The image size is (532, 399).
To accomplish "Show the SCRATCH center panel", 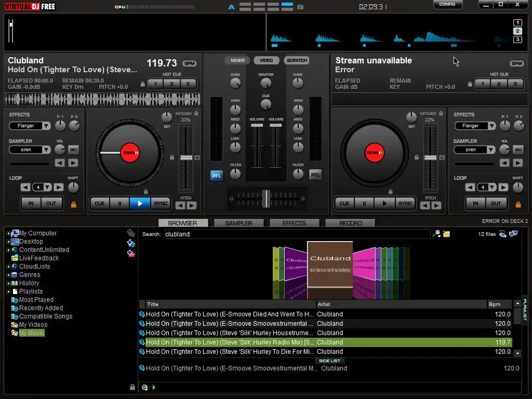I will coord(297,60).
